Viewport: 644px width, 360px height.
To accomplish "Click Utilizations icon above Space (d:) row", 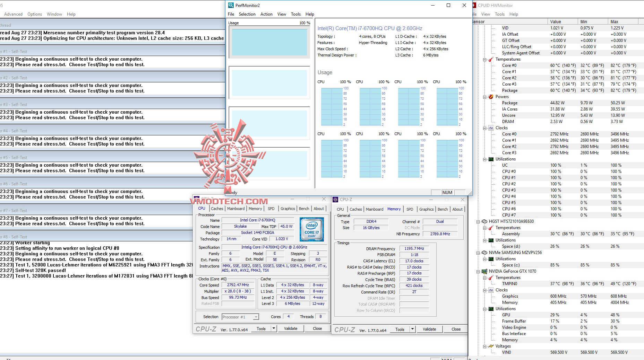I will tap(491, 240).
